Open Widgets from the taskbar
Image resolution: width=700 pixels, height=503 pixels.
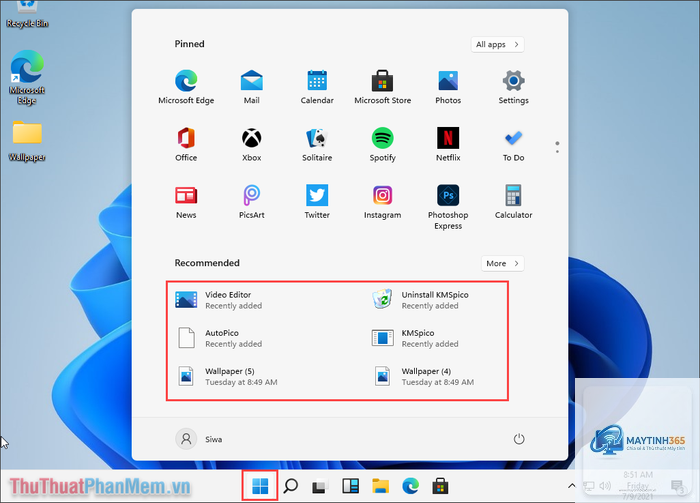(350, 486)
